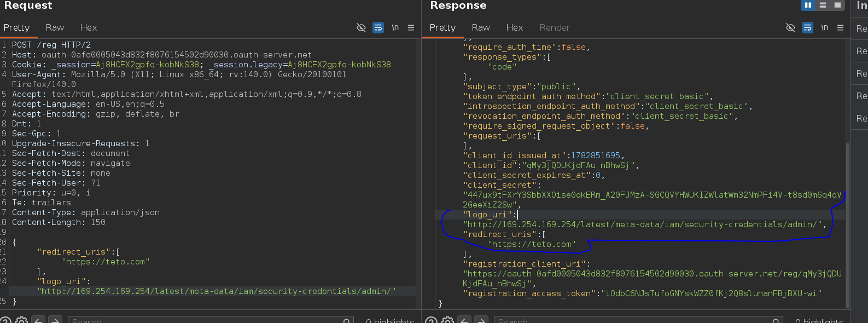Switch Request view to Pretty tab
This screenshot has width=868, height=323.
pyautogui.click(x=16, y=27)
